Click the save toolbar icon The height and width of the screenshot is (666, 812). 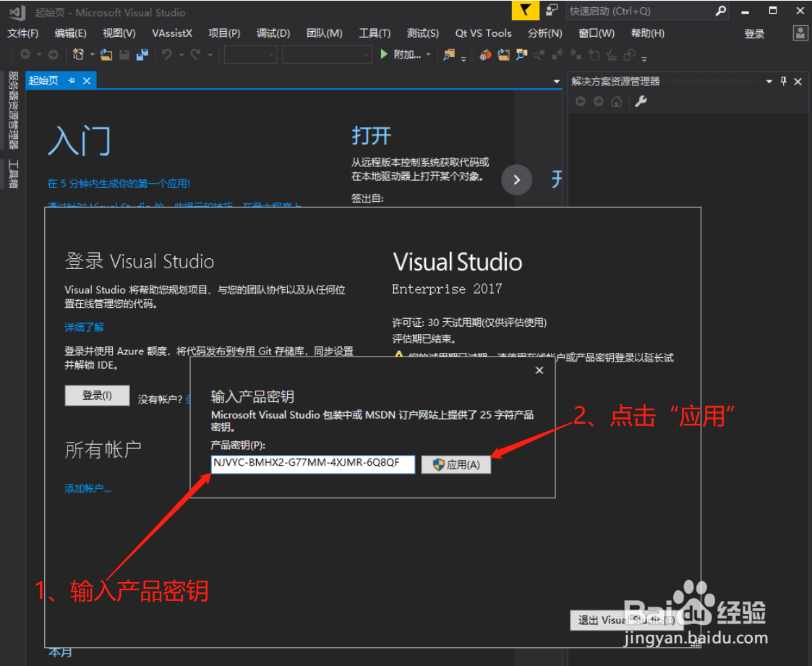pyautogui.click(x=124, y=54)
